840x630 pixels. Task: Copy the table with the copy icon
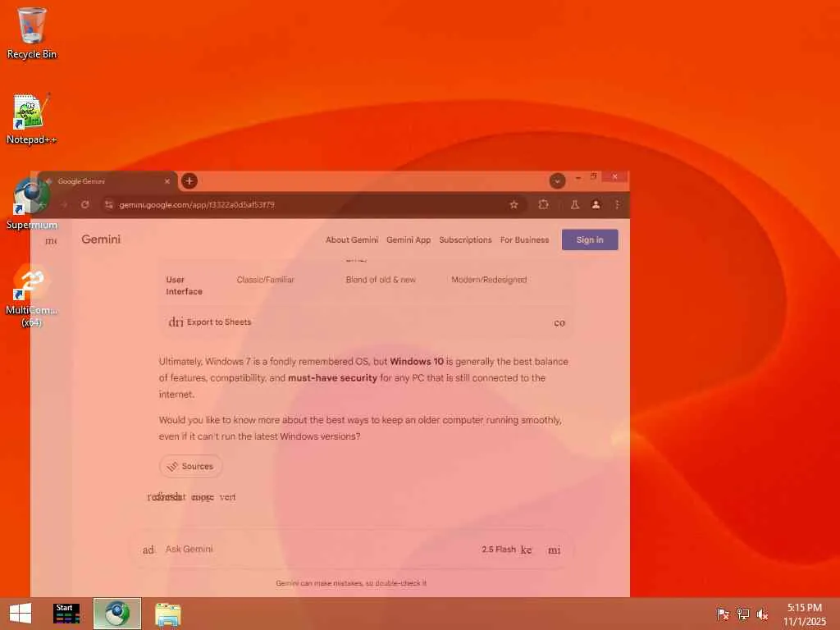(559, 322)
